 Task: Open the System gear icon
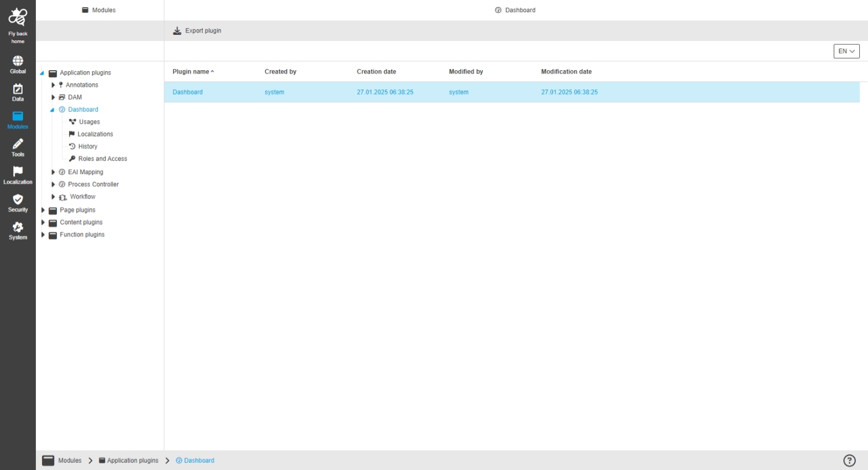[18, 227]
